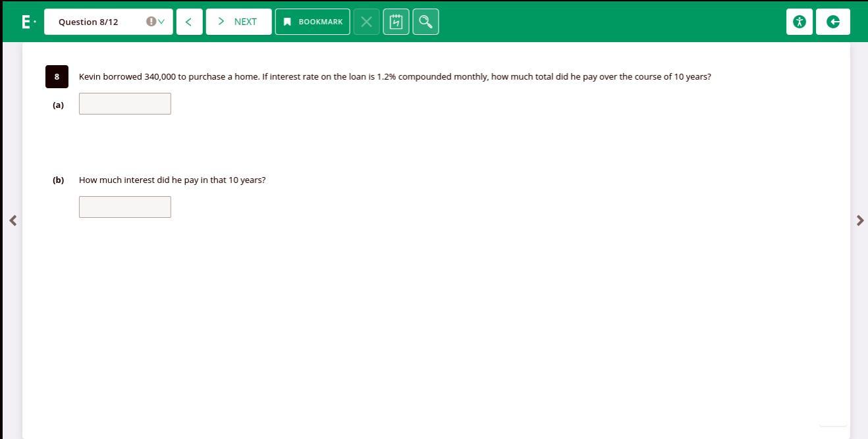Open the E logo menu
The width and height of the screenshot is (868, 439).
pos(28,22)
